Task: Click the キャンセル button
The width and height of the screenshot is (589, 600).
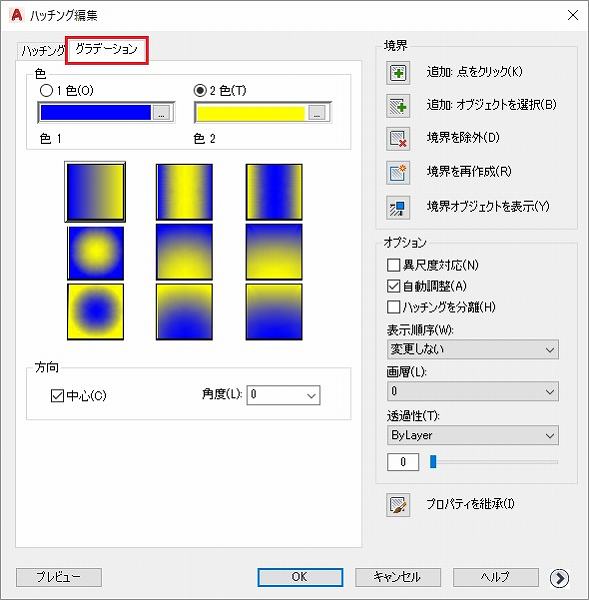Action: click(398, 577)
